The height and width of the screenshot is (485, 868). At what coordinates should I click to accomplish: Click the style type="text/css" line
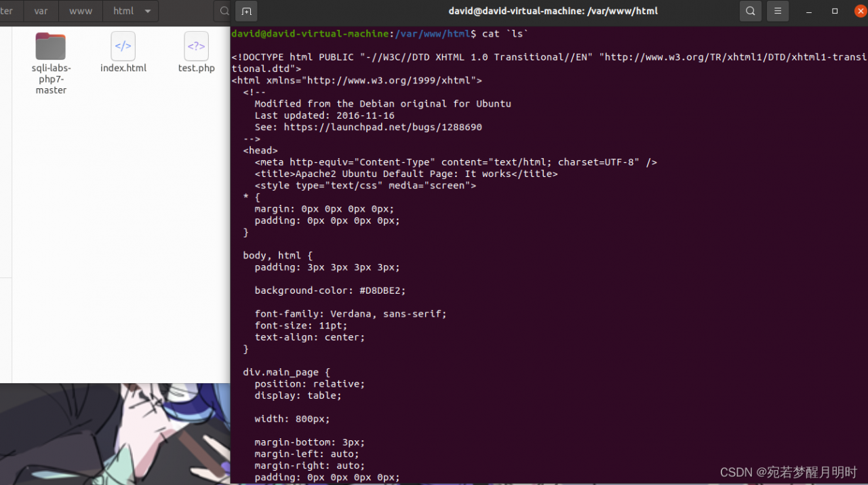366,185
